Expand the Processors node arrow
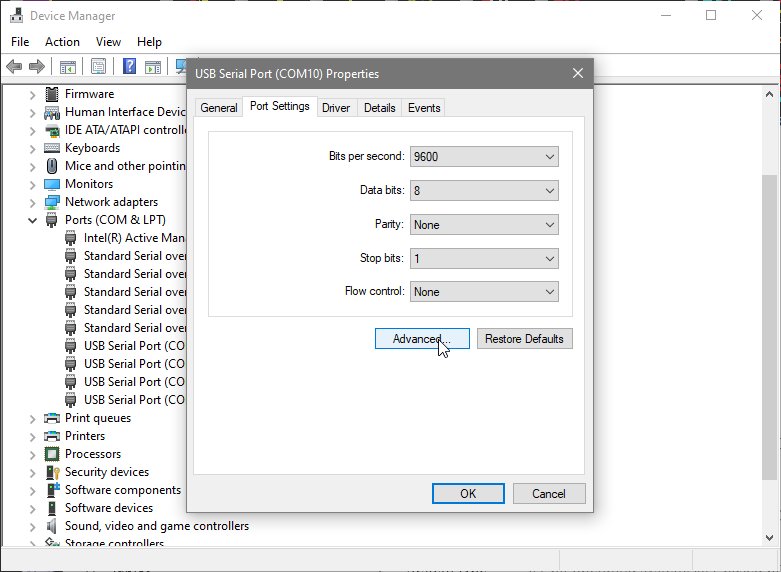The image size is (781, 572). click(32, 454)
